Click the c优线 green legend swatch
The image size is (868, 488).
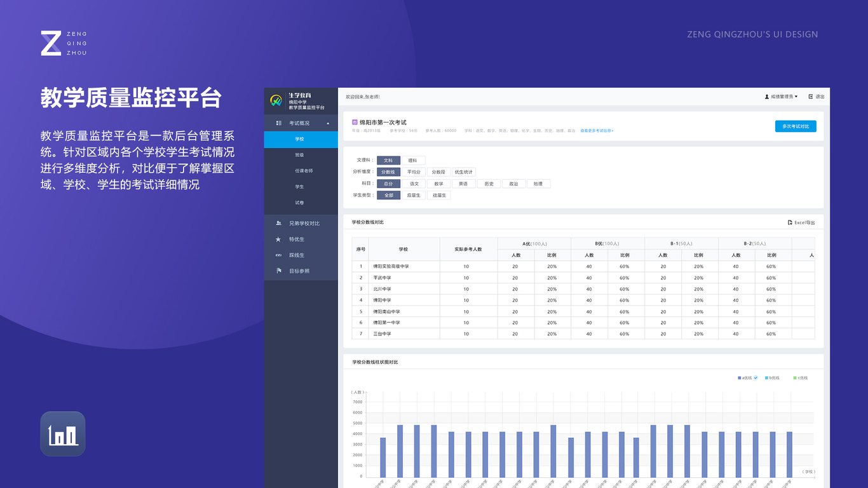pyautogui.click(x=795, y=378)
